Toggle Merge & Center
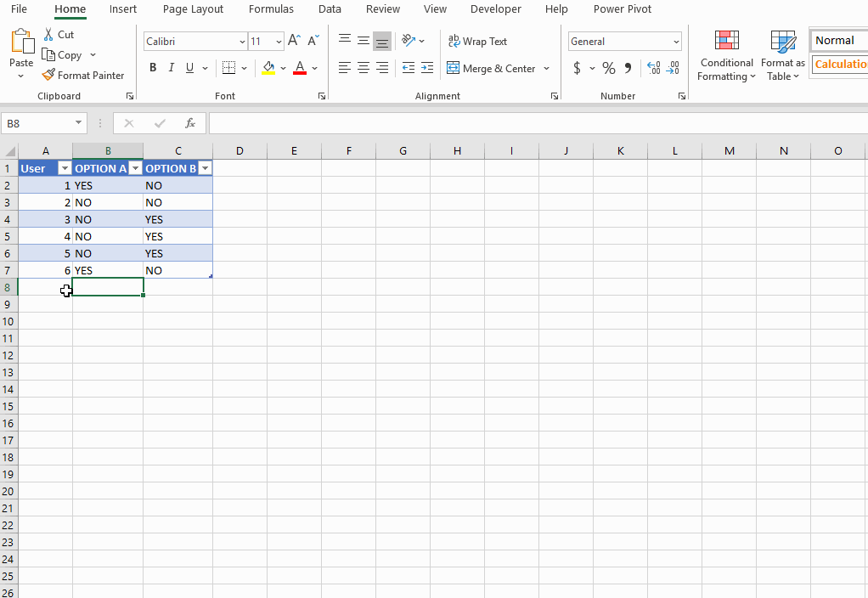 [493, 68]
